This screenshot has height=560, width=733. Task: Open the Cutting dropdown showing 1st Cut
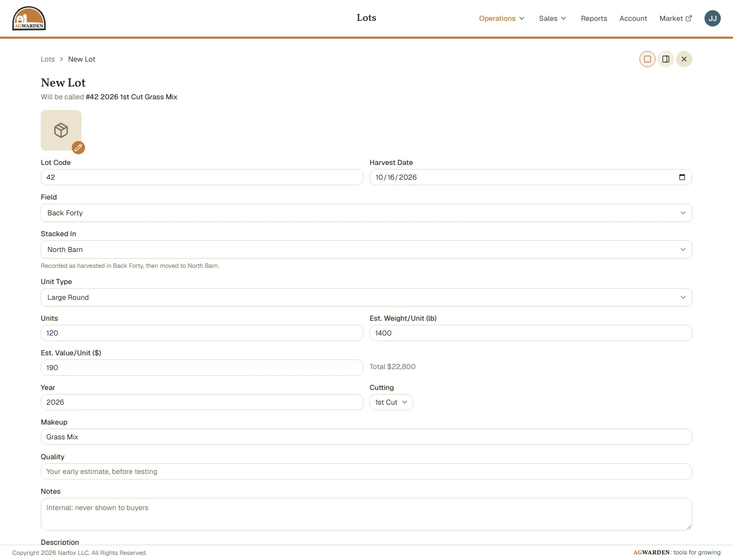coord(391,402)
